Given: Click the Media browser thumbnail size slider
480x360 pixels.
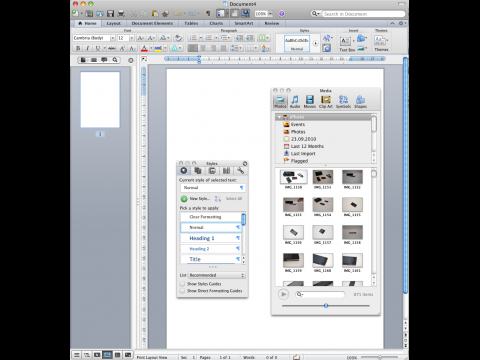Looking at the screenshot, I should [x=326, y=305].
